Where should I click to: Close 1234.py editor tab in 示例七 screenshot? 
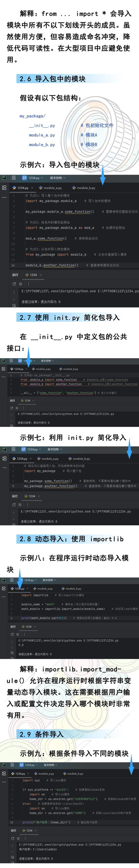pos(31,459)
